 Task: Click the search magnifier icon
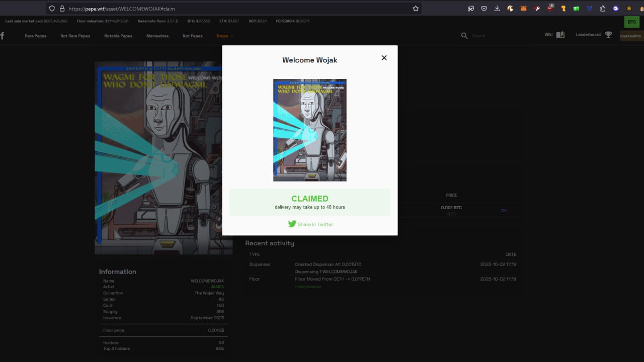464,36
